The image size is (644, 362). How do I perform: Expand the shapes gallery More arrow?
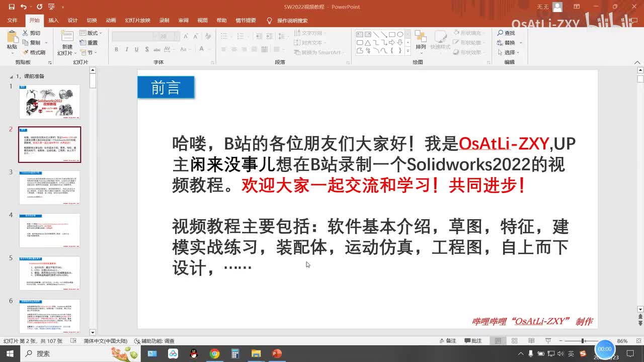[x=407, y=51]
